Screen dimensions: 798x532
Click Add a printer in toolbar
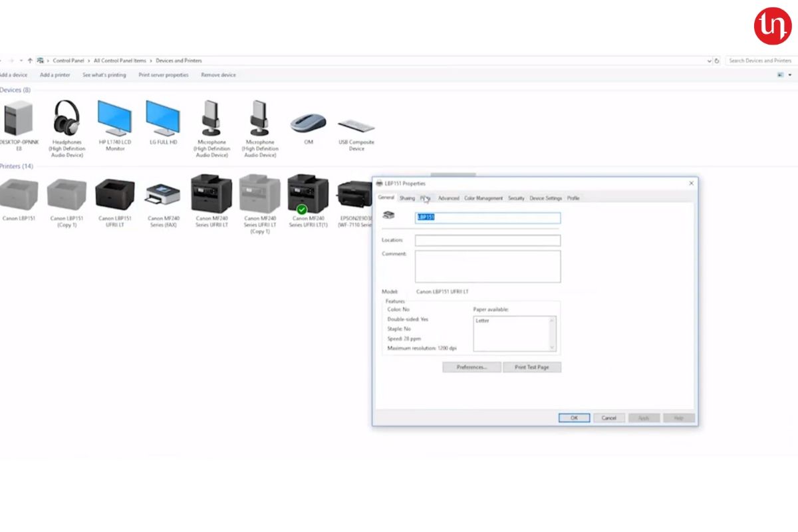(x=55, y=75)
